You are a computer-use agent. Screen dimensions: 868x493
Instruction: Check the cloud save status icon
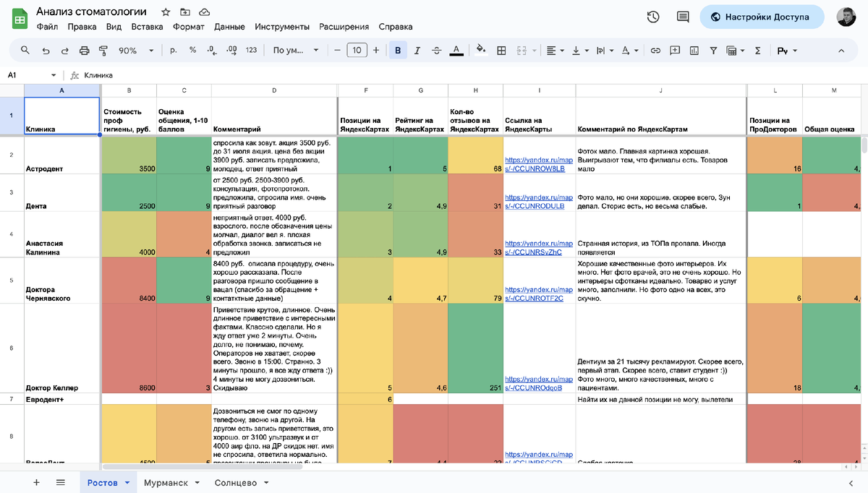[x=205, y=12]
